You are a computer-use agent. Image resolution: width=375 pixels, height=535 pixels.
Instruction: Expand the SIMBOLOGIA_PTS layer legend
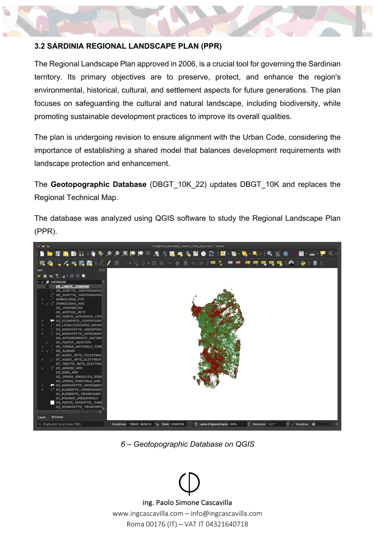43,299
